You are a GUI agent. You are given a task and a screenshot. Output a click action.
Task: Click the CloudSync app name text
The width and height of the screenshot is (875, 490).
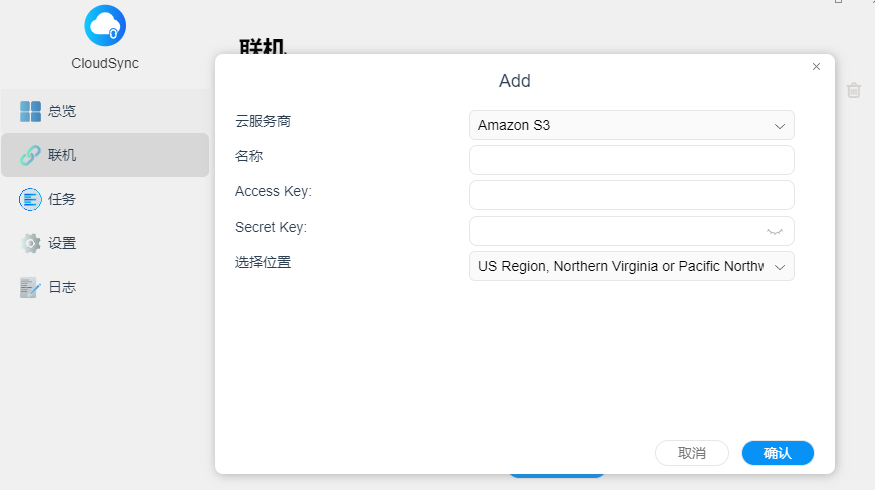(x=105, y=63)
